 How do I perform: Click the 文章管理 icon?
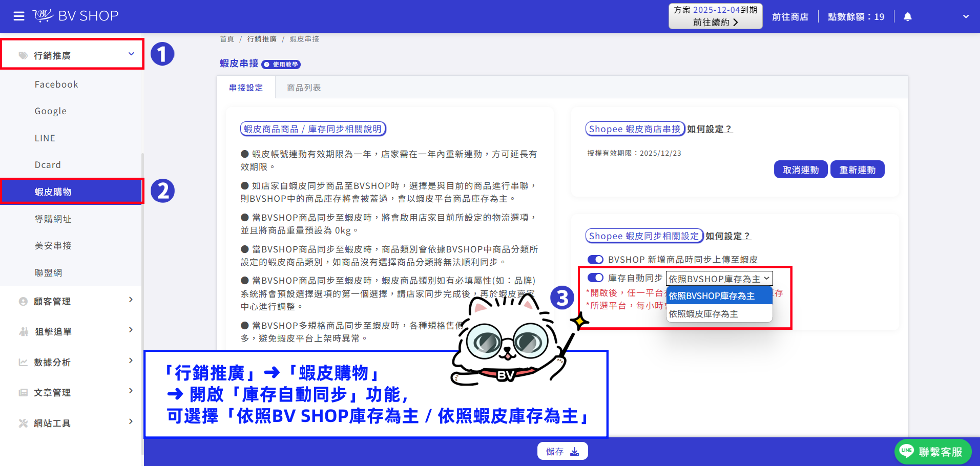tap(23, 393)
